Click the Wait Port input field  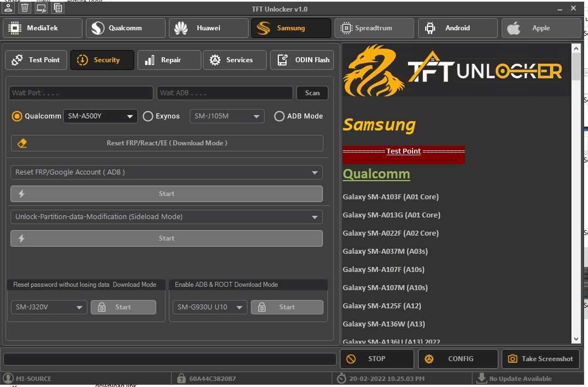81,93
